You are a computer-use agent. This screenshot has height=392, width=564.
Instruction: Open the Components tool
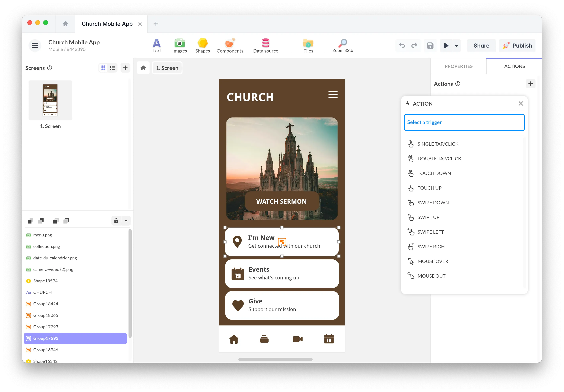tap(230, 46)
